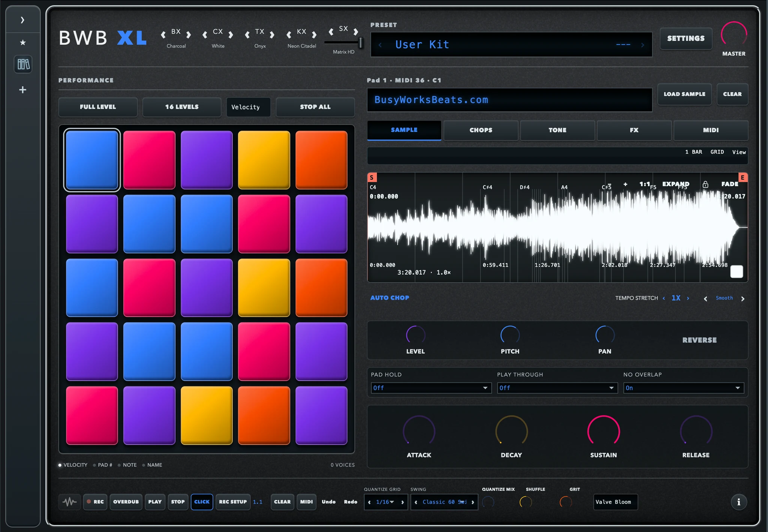The width and height of the screenshot is (768, 532).
Task: Toggle the waveform lock icon
Action: [705, 184]
